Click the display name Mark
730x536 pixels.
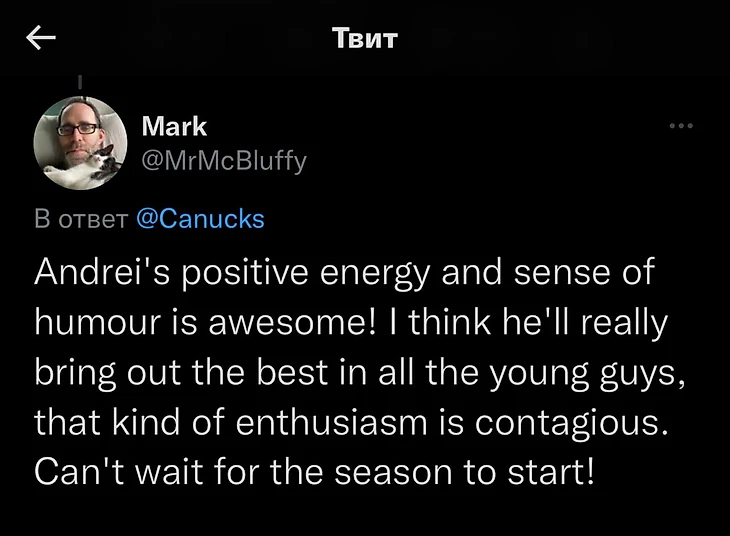[x=174, y=126]
